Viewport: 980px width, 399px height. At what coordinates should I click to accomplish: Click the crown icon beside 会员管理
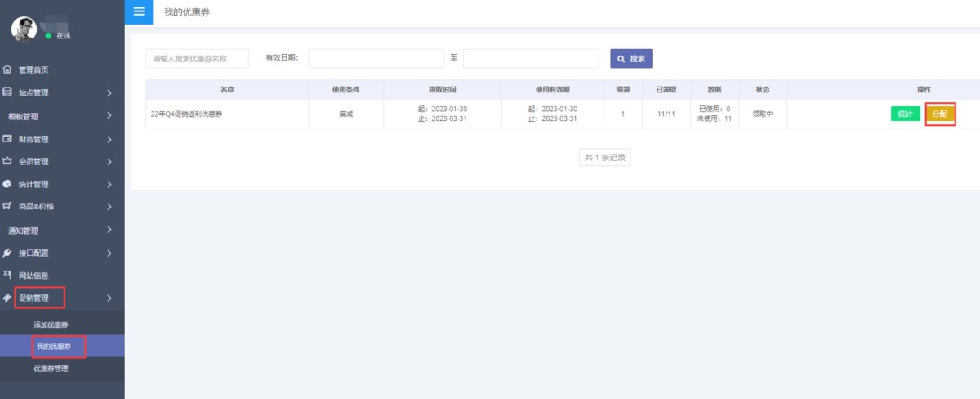(x=7, y=161)
